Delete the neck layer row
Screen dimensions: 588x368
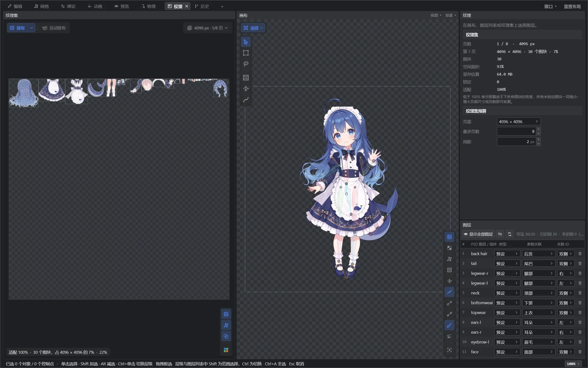click(580, 293)
